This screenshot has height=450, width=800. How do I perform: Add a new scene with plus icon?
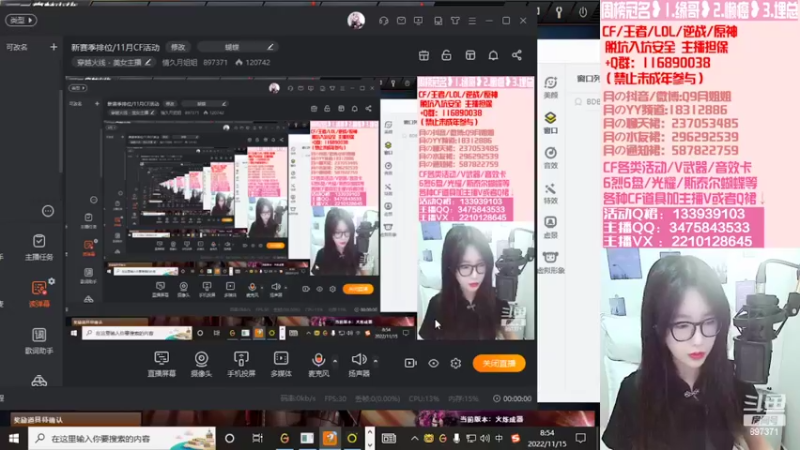pos(54,47)
